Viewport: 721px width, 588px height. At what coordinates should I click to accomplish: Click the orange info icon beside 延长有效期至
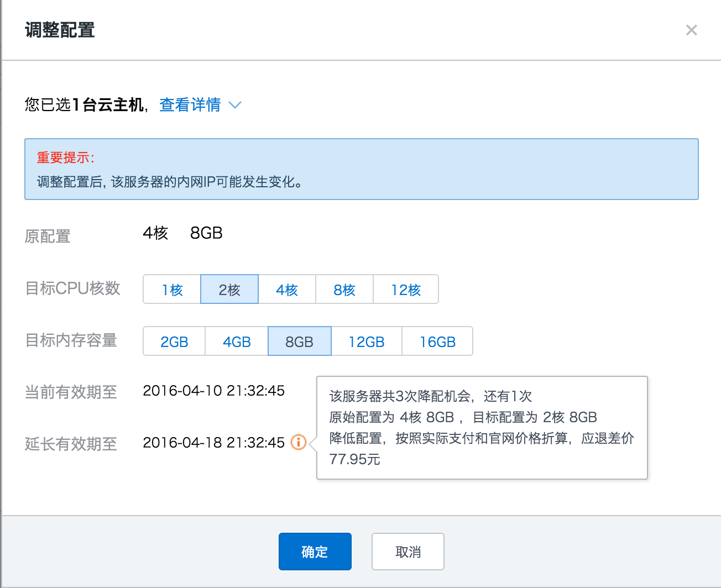(x=299, y=442)
